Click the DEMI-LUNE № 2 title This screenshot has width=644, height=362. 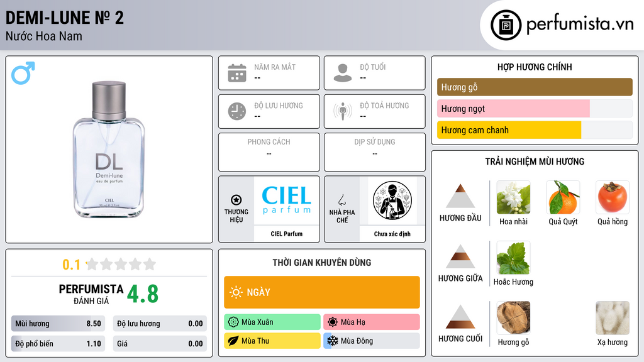(x=65, y=18)
